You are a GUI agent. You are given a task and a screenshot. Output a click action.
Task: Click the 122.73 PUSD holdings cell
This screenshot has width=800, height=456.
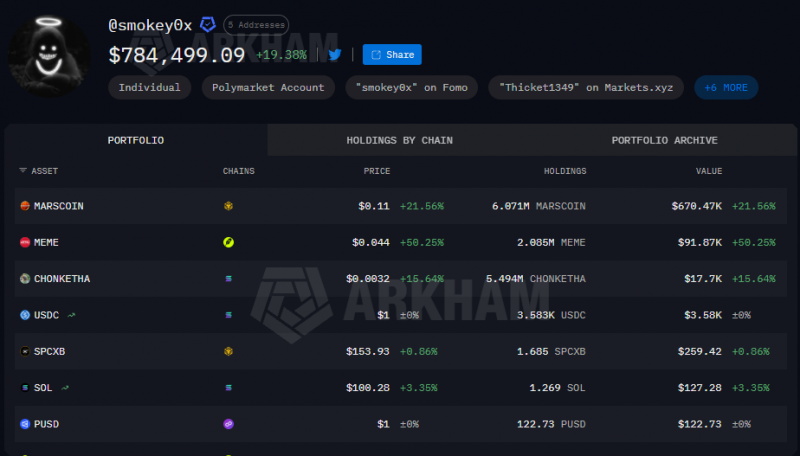pyautogui.click(x=551, y=424)
